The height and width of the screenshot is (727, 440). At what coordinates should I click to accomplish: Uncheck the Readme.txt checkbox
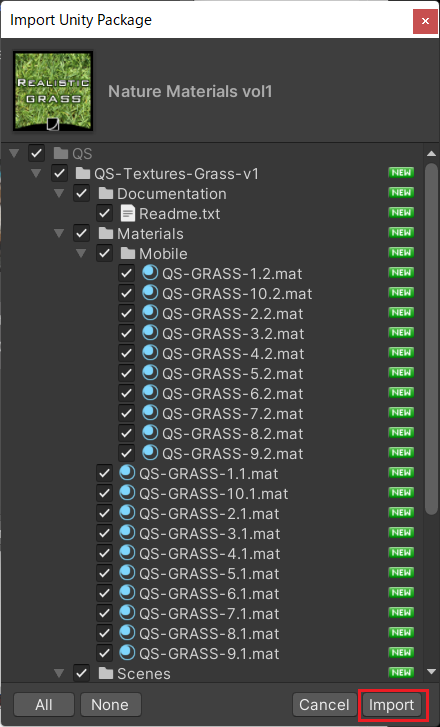[104, 214]
